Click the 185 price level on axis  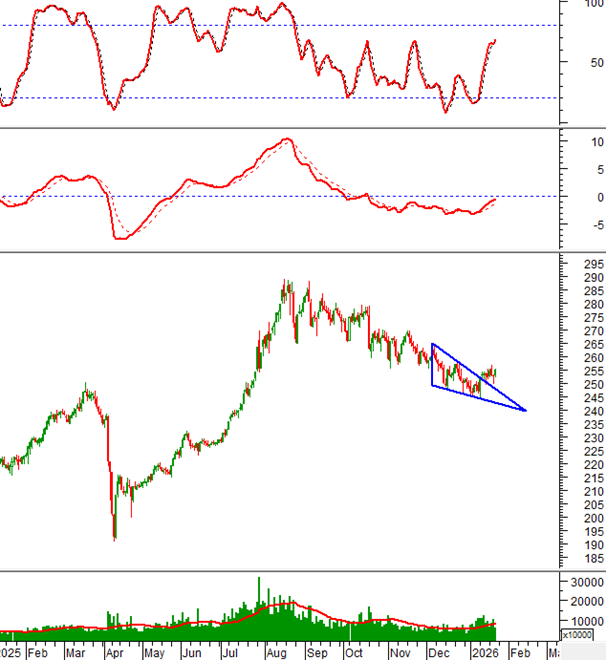coord(590,558)
